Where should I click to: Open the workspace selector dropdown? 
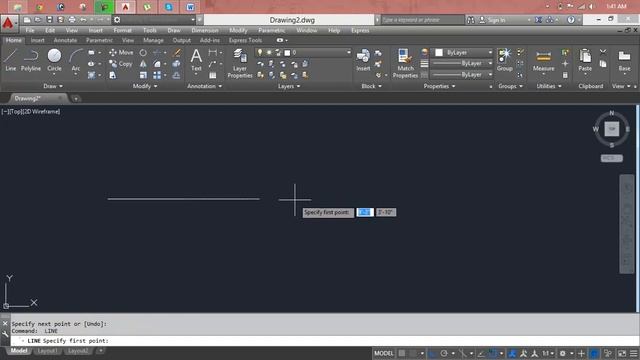point(193,20)
